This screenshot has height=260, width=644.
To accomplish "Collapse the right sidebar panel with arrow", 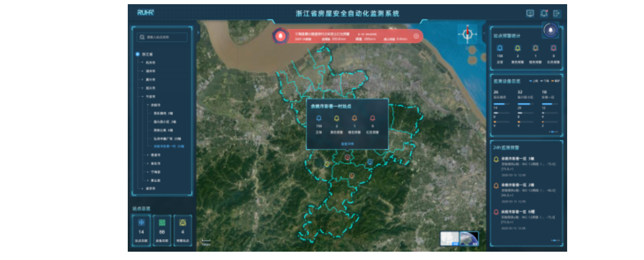I will (484, 33).
